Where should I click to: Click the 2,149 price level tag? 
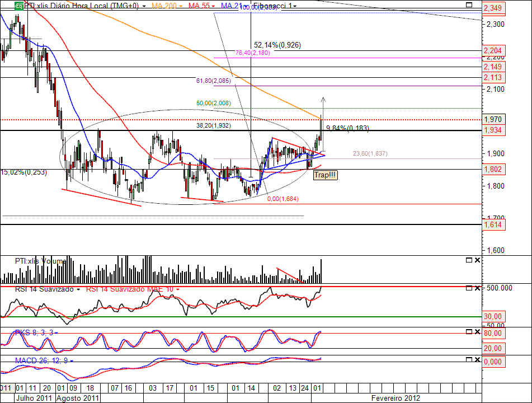click(493, 67)
